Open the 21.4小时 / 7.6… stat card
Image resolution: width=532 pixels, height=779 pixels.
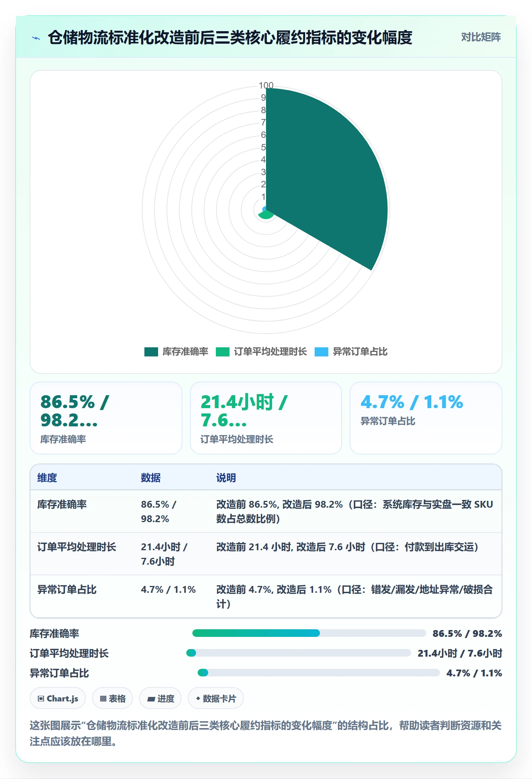[266, 418]
